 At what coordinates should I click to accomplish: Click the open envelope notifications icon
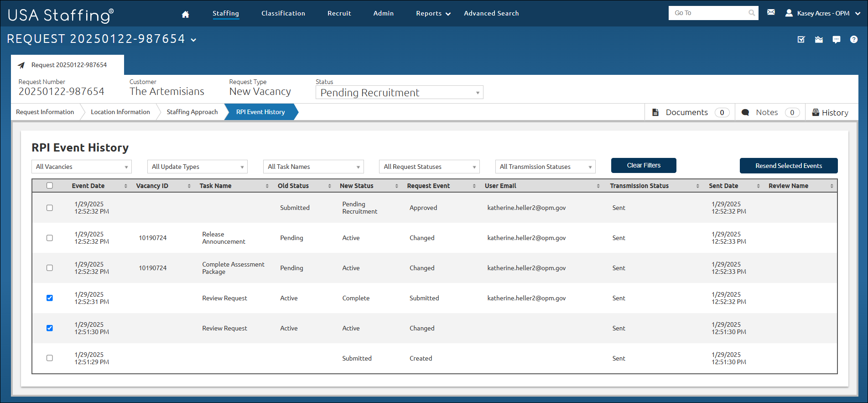[819, 40]
